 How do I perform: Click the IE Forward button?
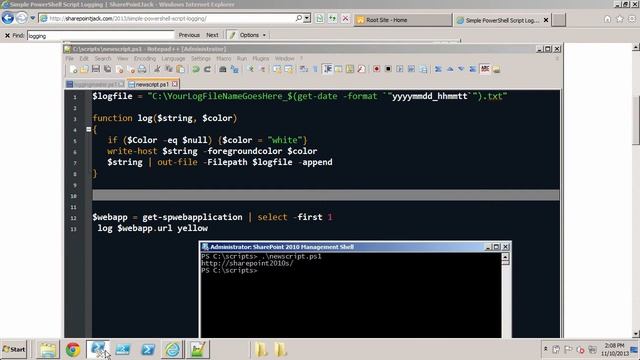(22, 18)
